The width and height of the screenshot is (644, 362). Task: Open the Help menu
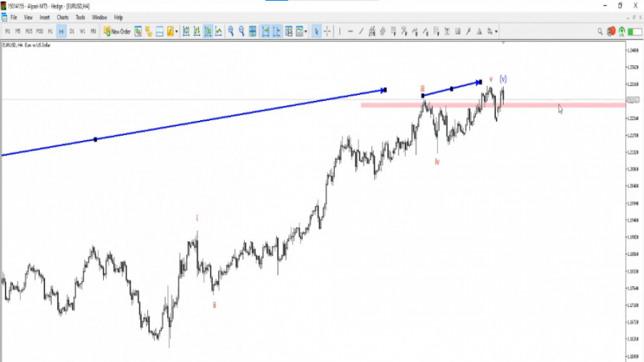[118, 18]
